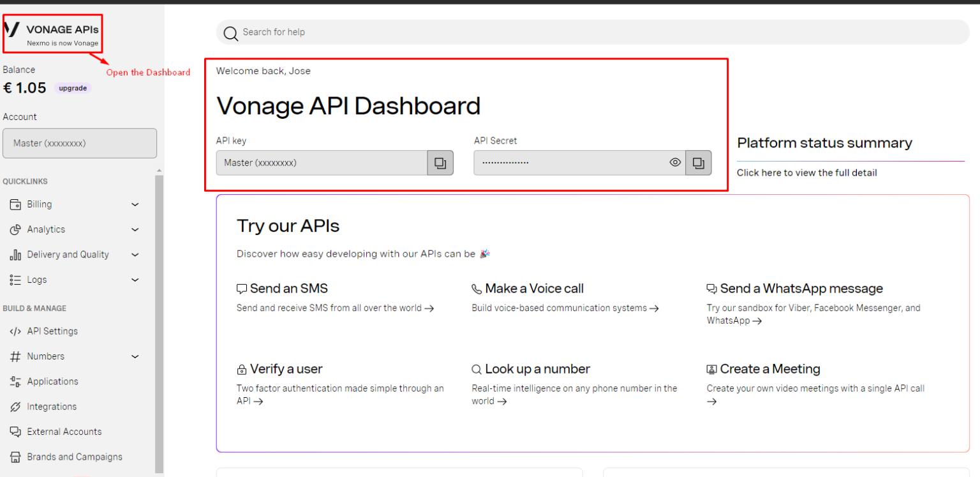Copy the API Secret with the copy icon
This screenshot has width=980, height=477.
click(x=697, y=162)
